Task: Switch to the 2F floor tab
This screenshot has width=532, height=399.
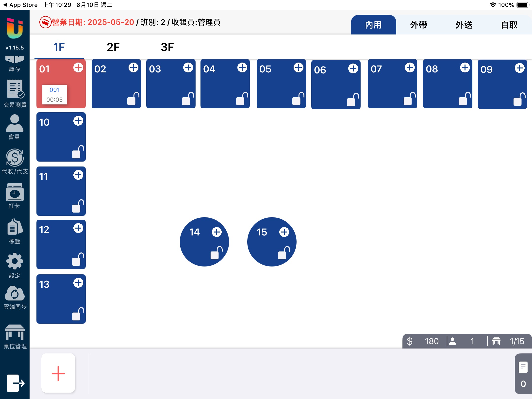Action: [x=113, y=47]
